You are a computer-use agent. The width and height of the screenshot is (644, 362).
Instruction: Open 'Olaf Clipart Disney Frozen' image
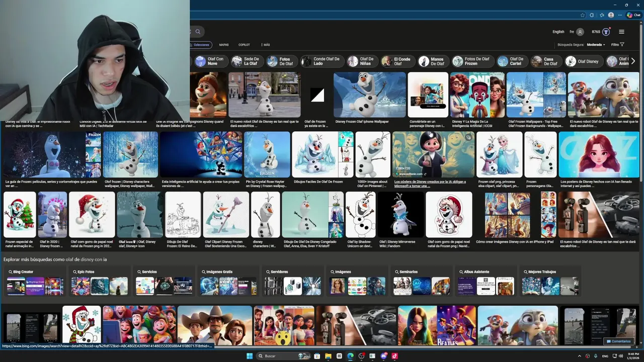(x=225, y=215)
